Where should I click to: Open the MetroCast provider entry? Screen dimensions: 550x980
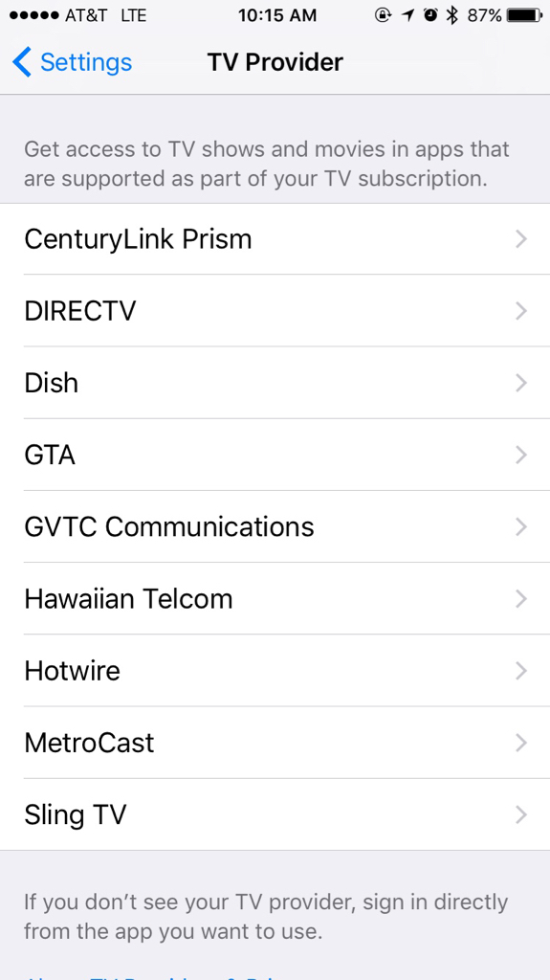(275, 743)
